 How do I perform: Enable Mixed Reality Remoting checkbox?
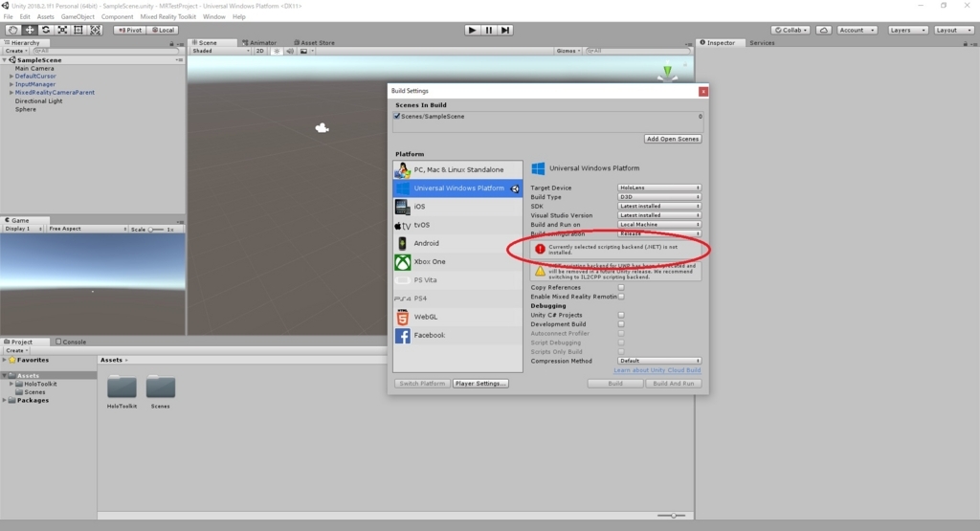click(621, 297)
